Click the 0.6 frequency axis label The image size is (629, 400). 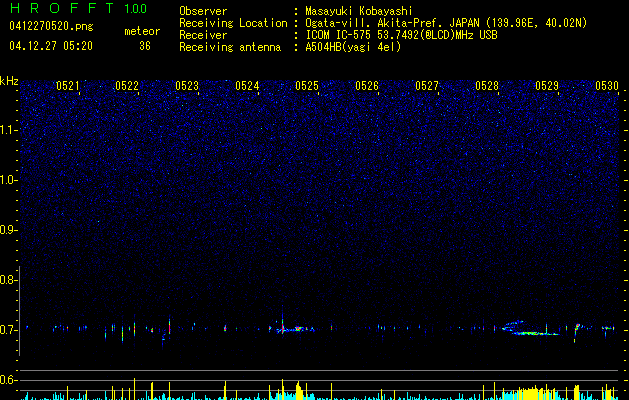click(x=8, y=380)
